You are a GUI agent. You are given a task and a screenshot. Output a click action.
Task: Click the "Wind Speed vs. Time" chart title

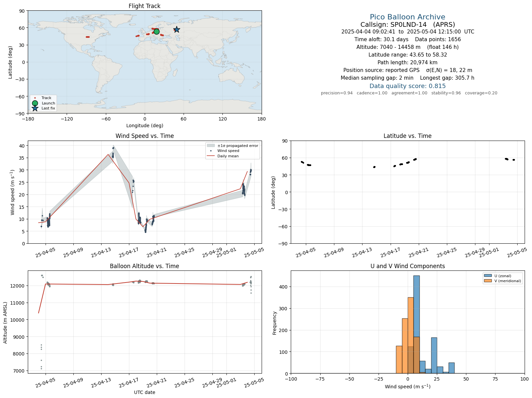[144, 136]
